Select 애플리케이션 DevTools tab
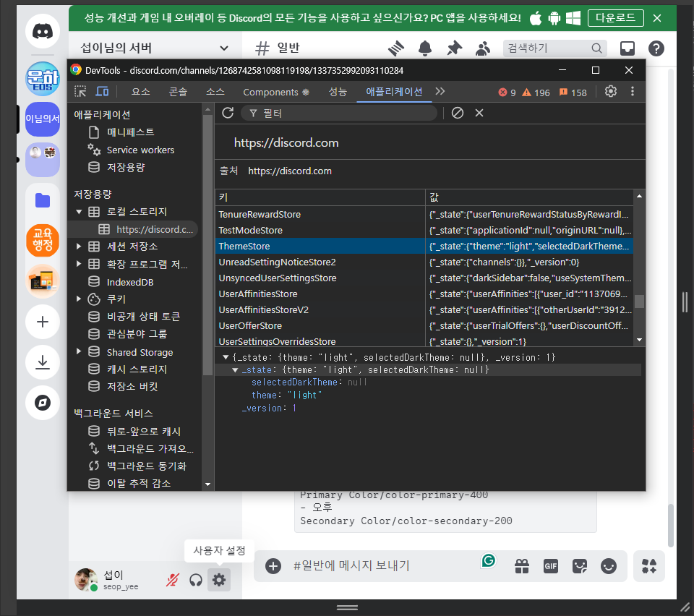 tap(394, 92)
